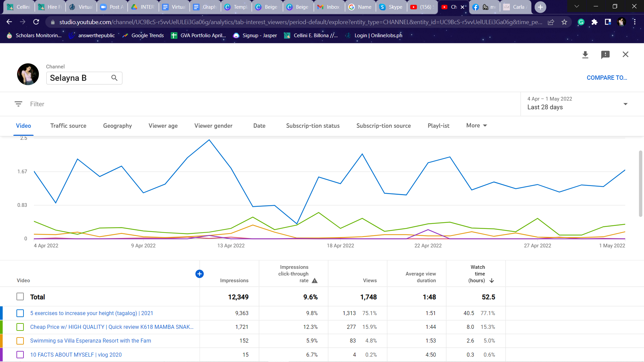Open the More tabs dropdown
The width and height of the screenshot is (644, 362).
[476, 125]
